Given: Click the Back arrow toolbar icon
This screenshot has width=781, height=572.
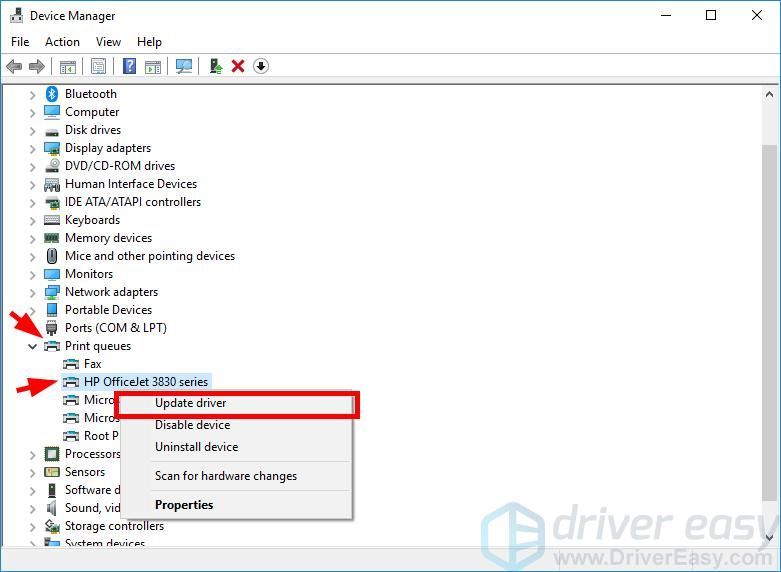Looking at the screenshot, I should pos(14,66).
